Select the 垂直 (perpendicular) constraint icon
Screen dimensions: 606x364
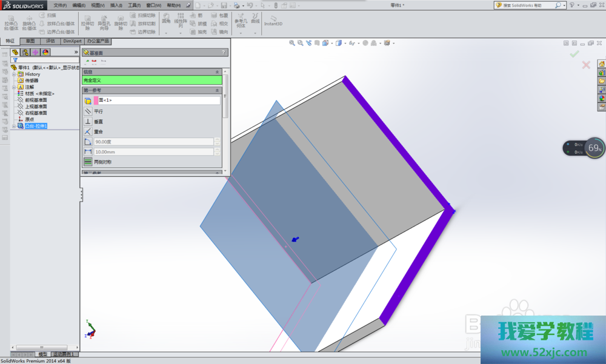88,121
